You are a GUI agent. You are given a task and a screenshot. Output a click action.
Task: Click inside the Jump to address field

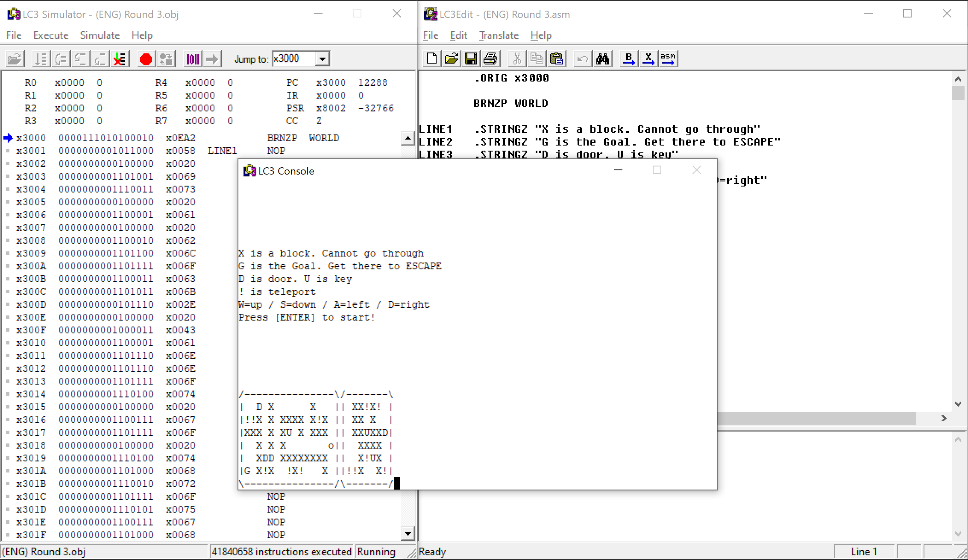coord(293,59)
